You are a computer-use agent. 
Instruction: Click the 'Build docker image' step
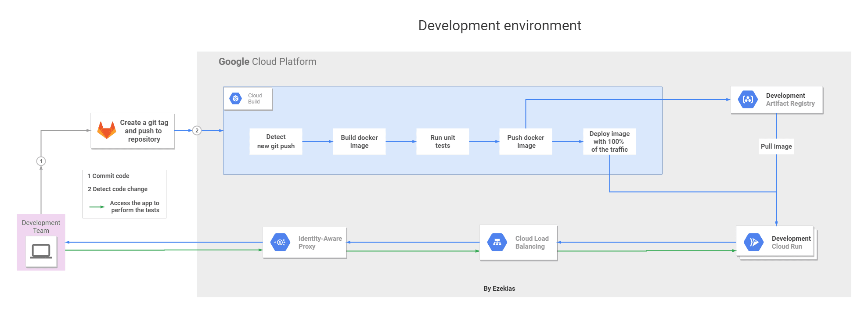click(x=359, y=141)
